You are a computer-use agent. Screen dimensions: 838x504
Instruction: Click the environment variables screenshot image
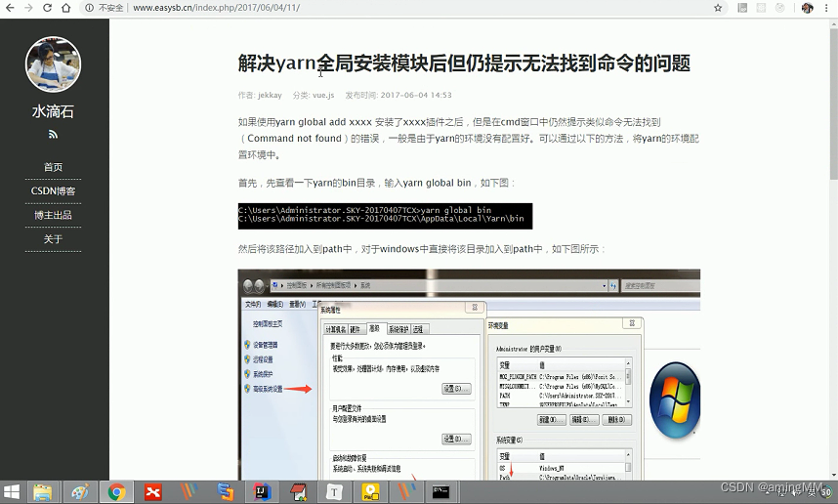469,374
